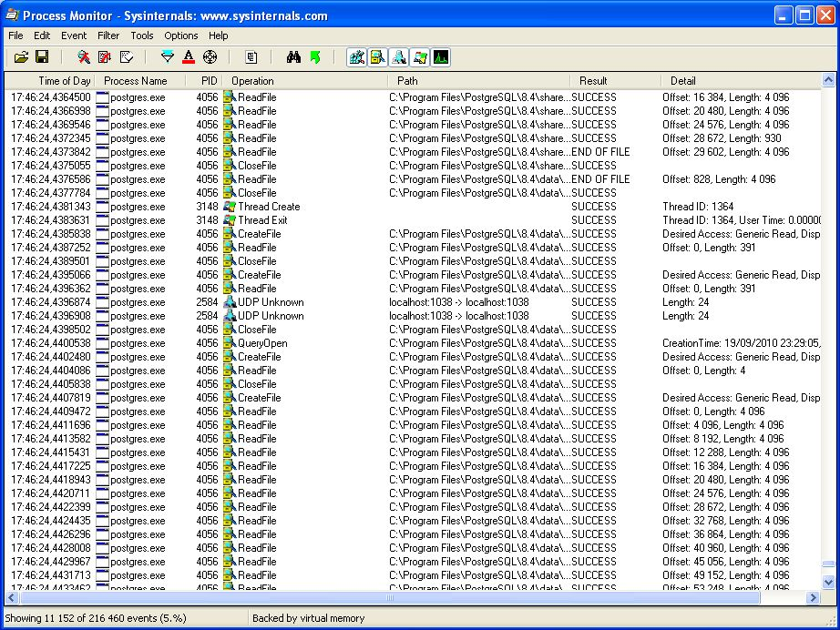Image resolution: width=840 pixels, height=630 pixels.
Task: Click the network icon of UDP Unknown at 17:46:24,4396874
Action: tap(230, 302)
